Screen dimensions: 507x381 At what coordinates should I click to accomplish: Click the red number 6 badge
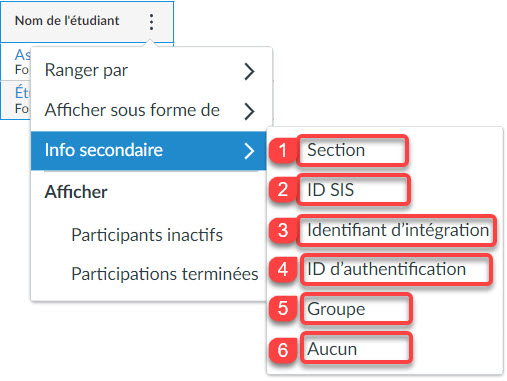[283, 350]
